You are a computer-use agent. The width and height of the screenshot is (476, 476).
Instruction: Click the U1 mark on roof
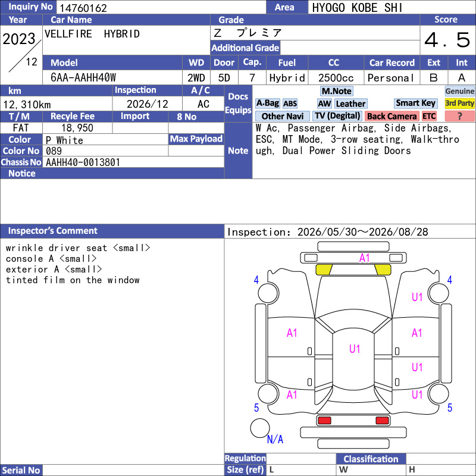[x=355, y=349]
